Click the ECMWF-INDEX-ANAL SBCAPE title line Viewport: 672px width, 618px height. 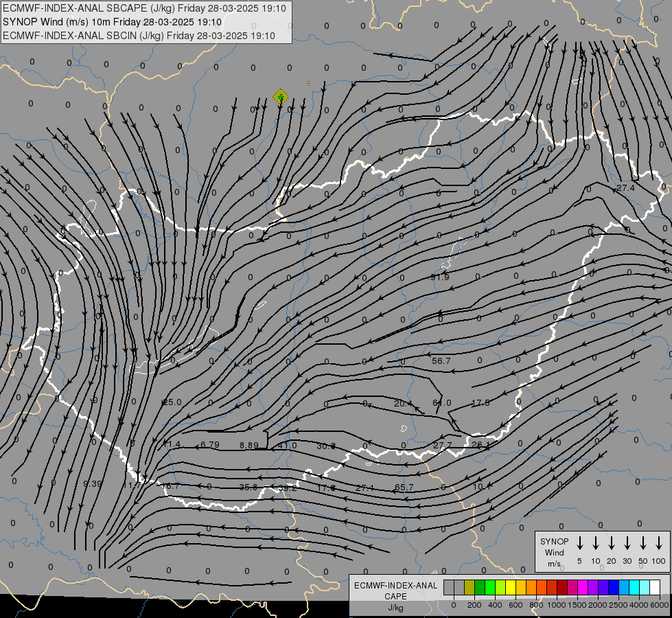pyautogui.click(x=144, y=8)
